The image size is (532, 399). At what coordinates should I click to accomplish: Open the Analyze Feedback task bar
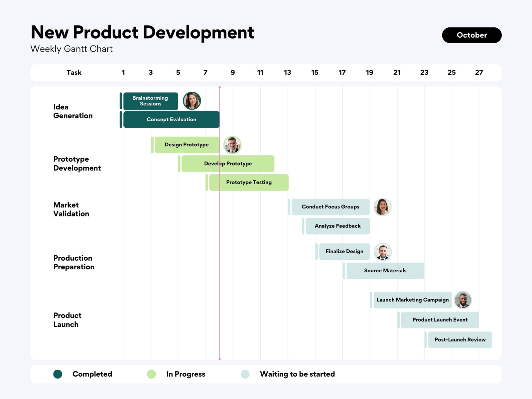[337, 226]
